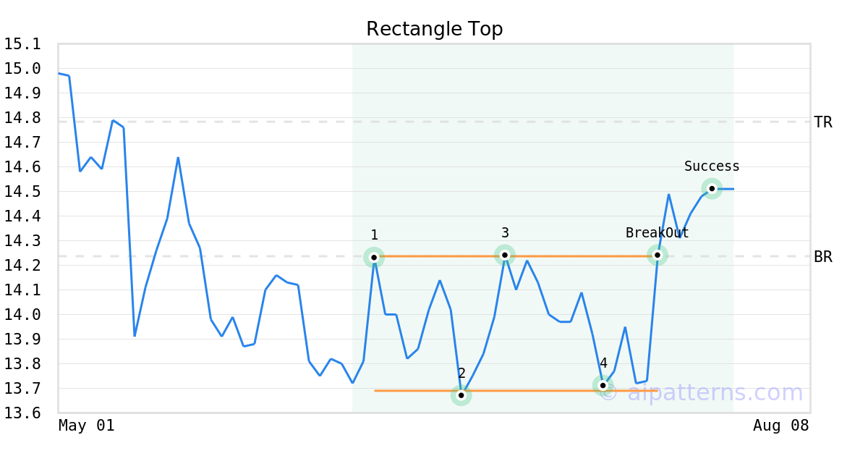Click pattern point 1 marker

[374, 257]
